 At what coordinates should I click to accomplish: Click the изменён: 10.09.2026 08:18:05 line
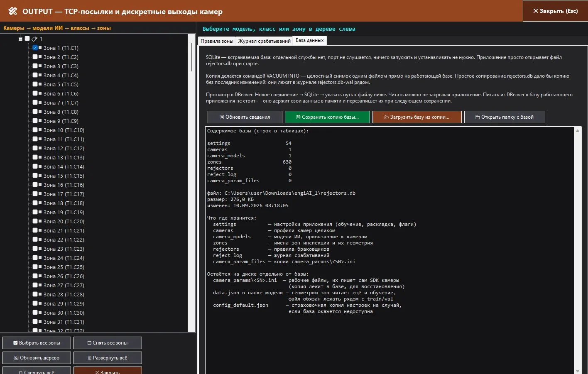[x=248, y=205]
